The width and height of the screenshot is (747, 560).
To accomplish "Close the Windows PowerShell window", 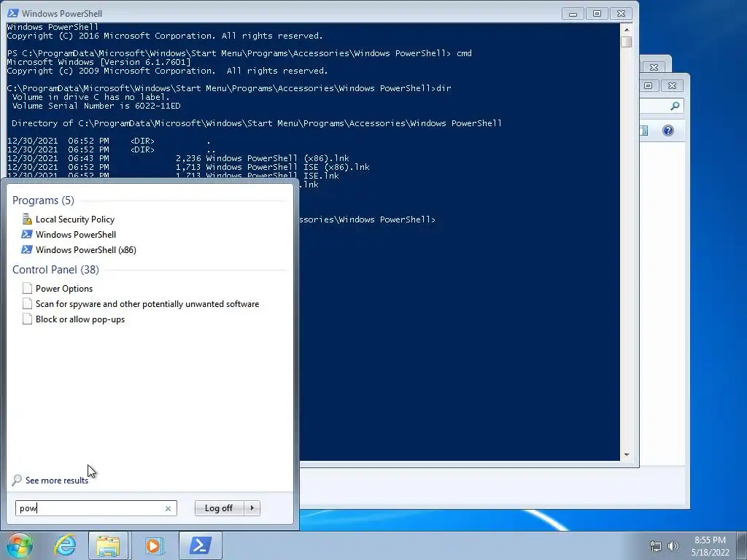I will coord(621,14).
